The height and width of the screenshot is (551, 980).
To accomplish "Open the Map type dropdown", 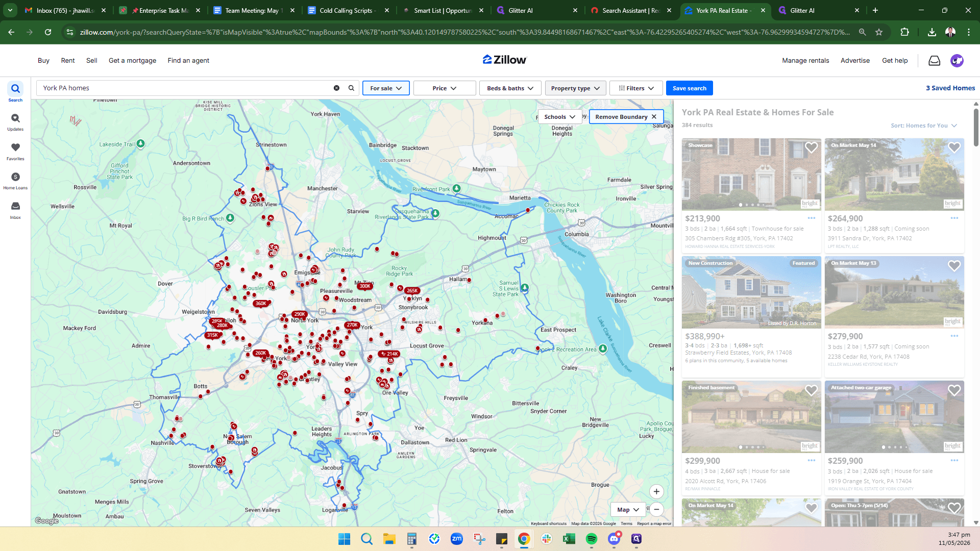I will point(628,510).
